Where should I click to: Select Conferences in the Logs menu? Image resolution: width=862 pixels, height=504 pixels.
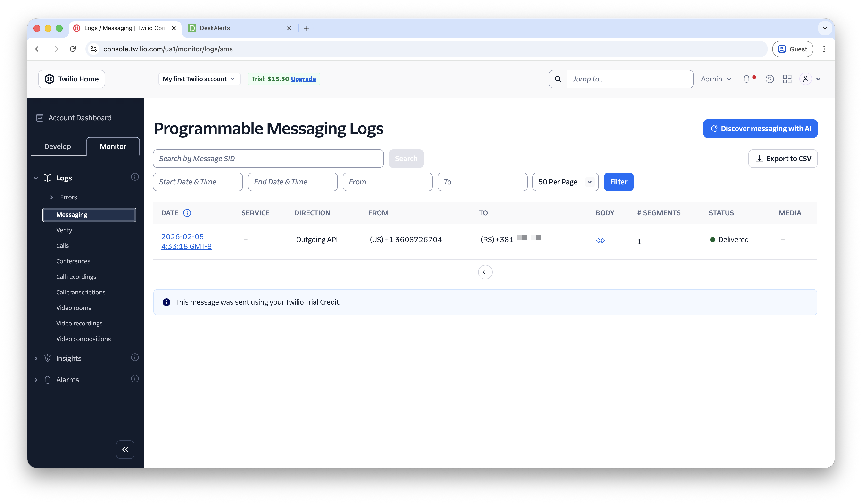click(73, 261)
